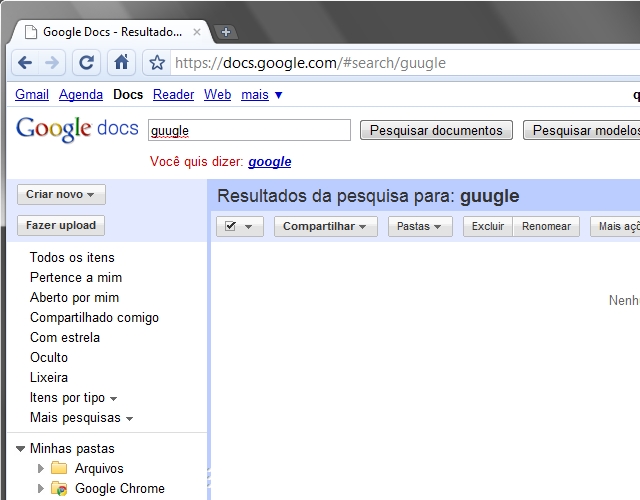
Task: Open the Compartilhar dropdown menu
Action: click(325, 227)
